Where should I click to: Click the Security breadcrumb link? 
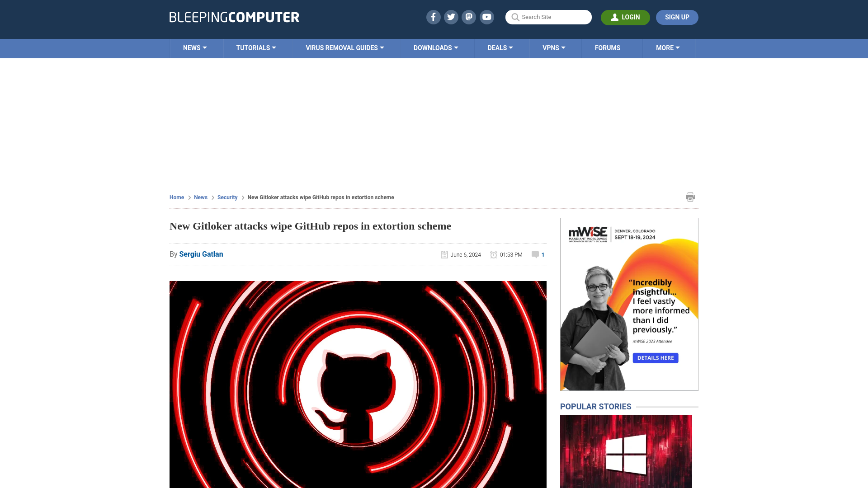[x=227, y=197]
